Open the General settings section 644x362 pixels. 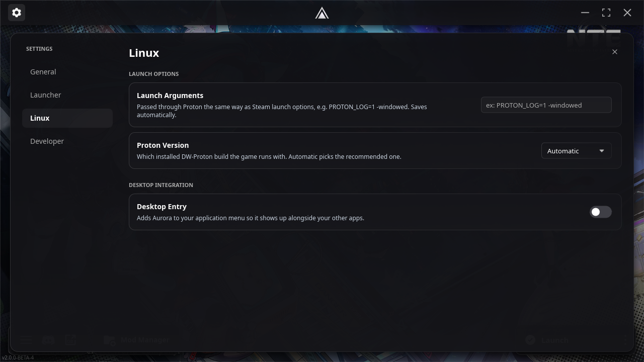67,72
